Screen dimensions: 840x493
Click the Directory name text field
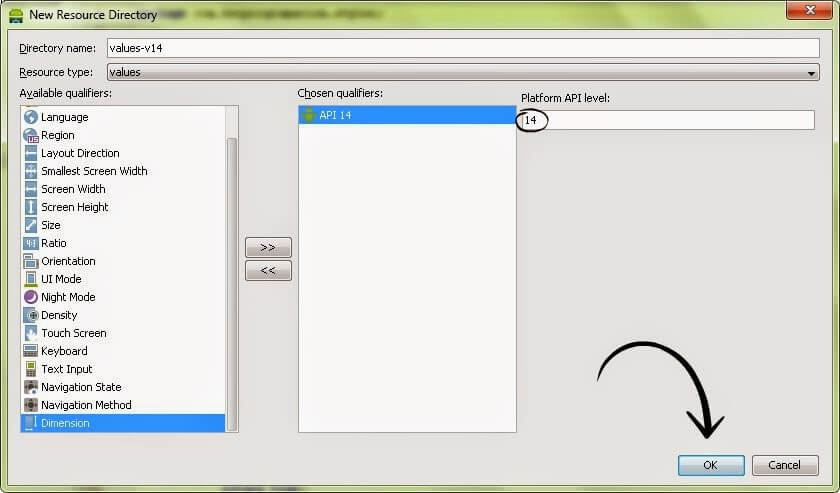(x=463, y=48)
